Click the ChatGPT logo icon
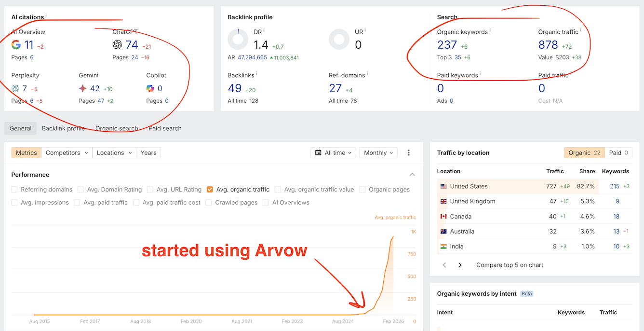 [117, 45]
